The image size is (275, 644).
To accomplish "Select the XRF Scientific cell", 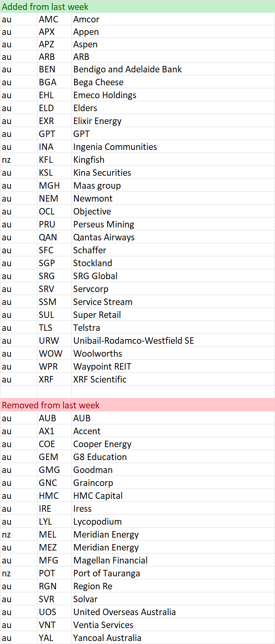I will [x=173, y=379].
